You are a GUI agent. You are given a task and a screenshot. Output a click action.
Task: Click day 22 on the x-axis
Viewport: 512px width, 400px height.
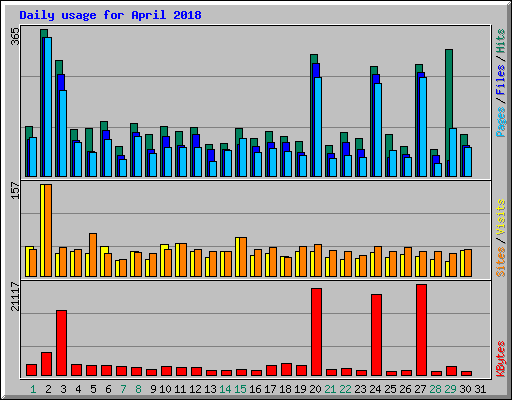tap(345, 389)
